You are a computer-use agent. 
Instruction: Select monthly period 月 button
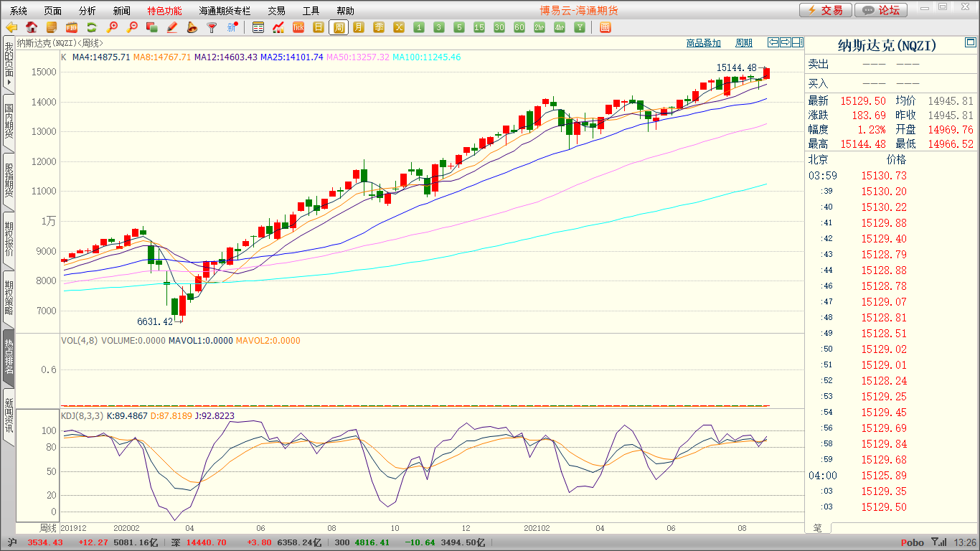pos(359,27)
